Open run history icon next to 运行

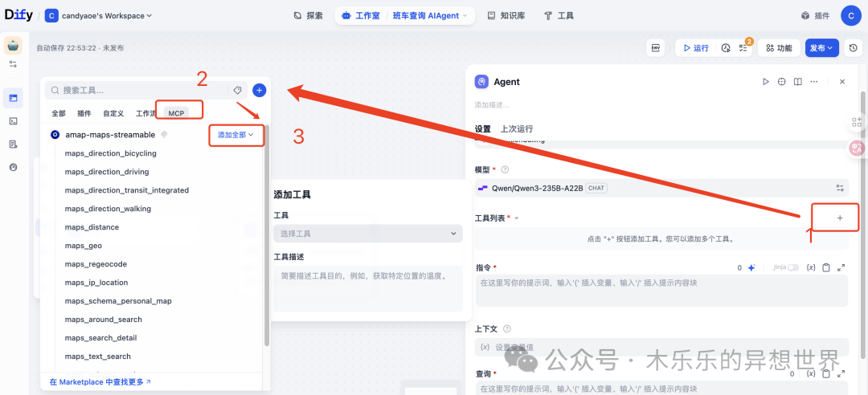(727, 49)
